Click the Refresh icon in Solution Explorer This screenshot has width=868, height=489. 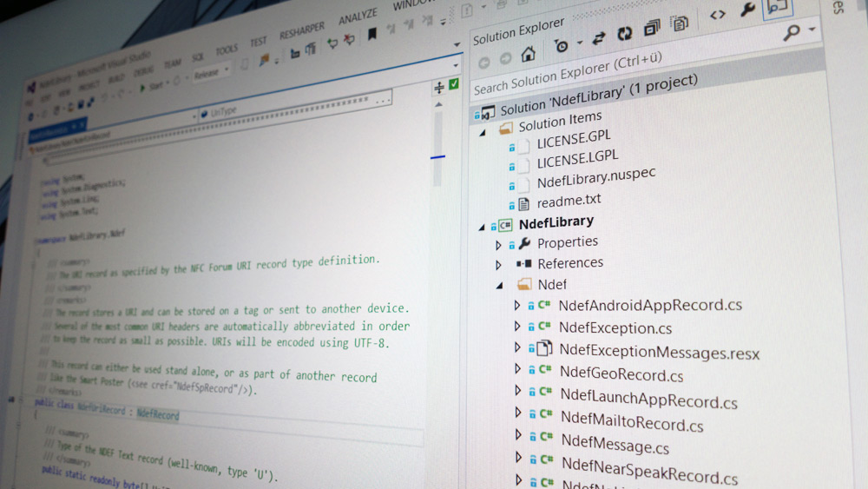(625, 34)
